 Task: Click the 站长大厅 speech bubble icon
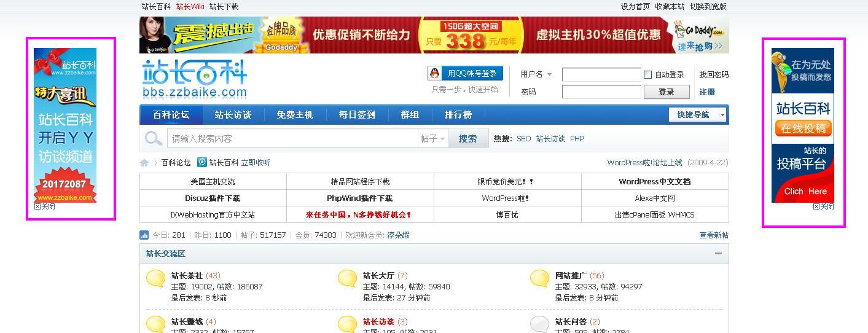348,278
